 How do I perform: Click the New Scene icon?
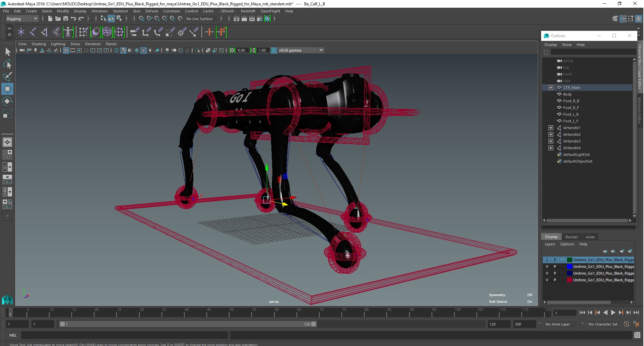(x=50, y=19)
